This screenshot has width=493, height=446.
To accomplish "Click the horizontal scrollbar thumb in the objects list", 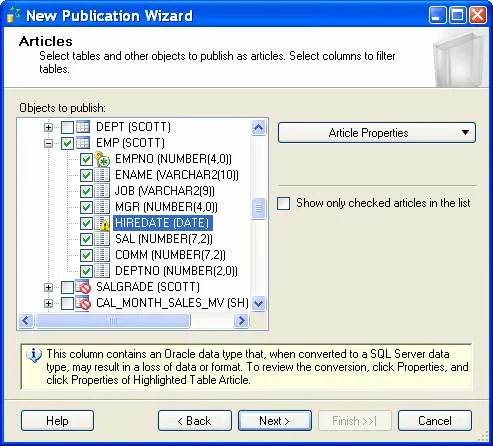I will click(113, 321).
